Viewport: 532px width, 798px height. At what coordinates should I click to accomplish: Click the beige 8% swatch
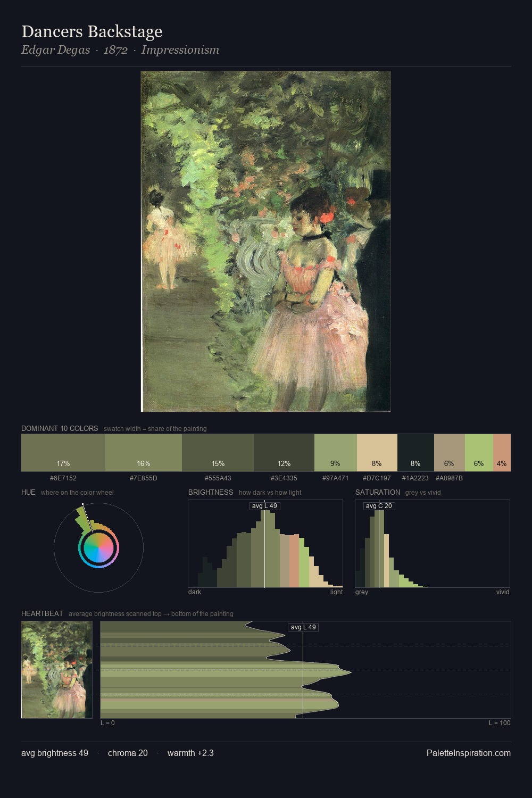tap(377, 453)
